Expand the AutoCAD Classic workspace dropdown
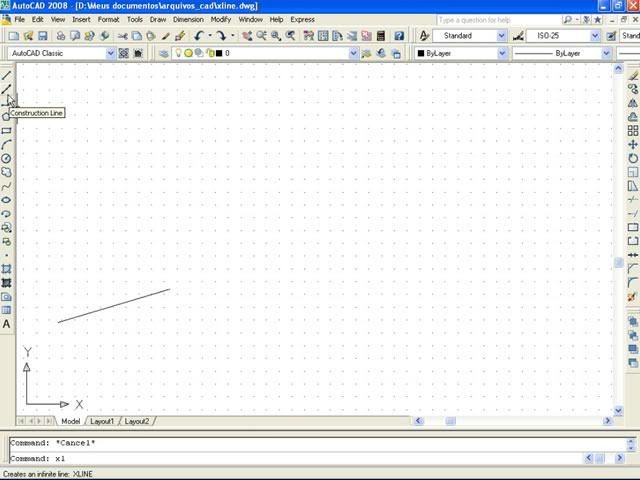Image resolution: width=640 pixels, height=480 pixels. tap(110, 53)
